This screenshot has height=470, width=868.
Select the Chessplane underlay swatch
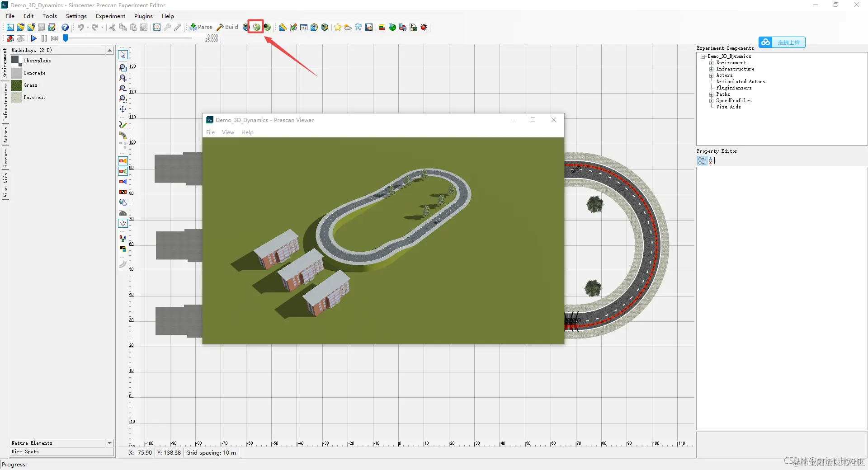[17, 61]
